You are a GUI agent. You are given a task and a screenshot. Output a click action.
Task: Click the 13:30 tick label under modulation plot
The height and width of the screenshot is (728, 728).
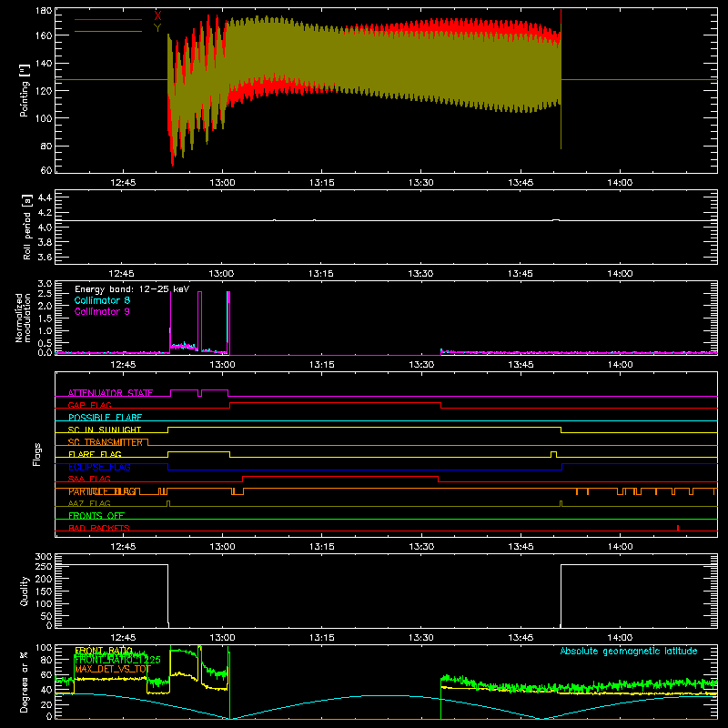click(421, 365)
